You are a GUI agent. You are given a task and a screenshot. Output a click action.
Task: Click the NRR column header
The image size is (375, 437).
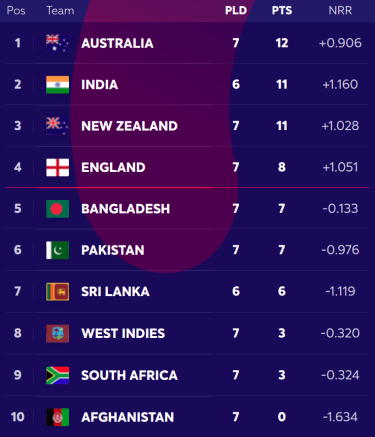(x=340, y=10)
